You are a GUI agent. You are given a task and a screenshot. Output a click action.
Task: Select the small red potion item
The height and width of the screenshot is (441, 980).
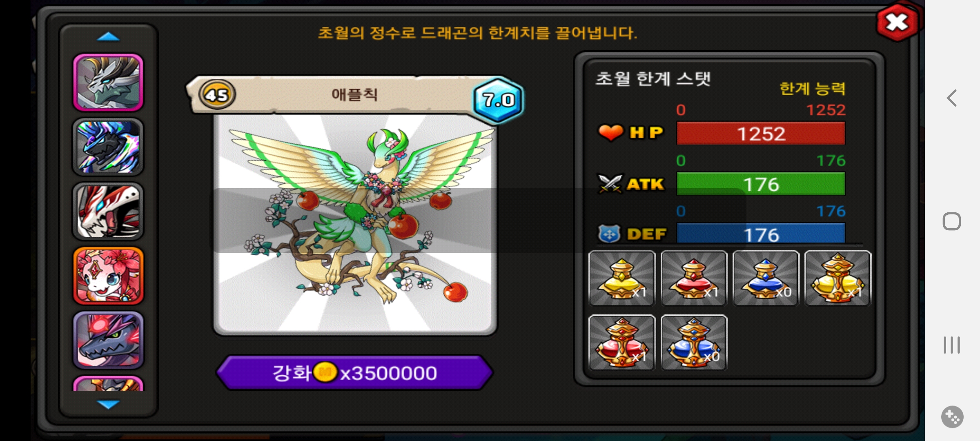point(694,278)
